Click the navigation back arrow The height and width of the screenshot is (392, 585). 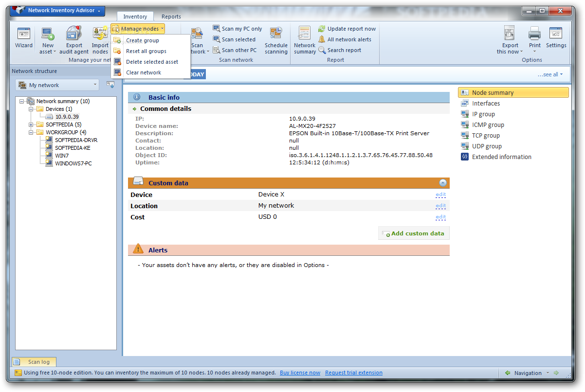(x=508, y=373)
